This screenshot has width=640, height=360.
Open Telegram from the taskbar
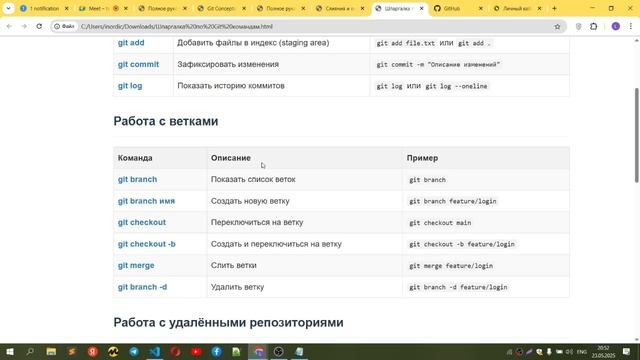[x=134, y=351]
